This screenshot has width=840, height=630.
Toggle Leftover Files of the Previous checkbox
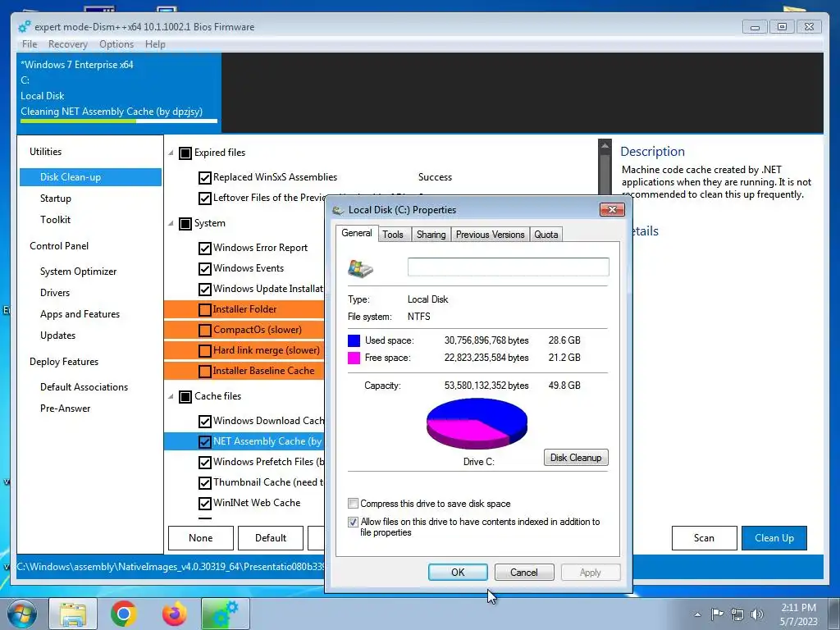coord(204,199)
